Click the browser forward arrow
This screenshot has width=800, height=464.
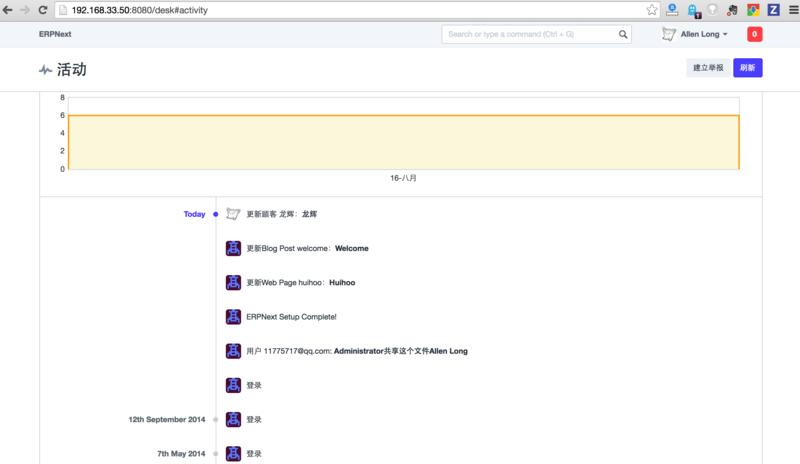25,10
